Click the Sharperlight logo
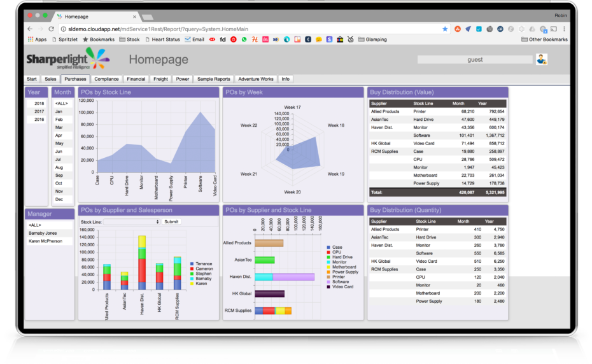Screen dimensions: 592x364 tap(67, 60)
